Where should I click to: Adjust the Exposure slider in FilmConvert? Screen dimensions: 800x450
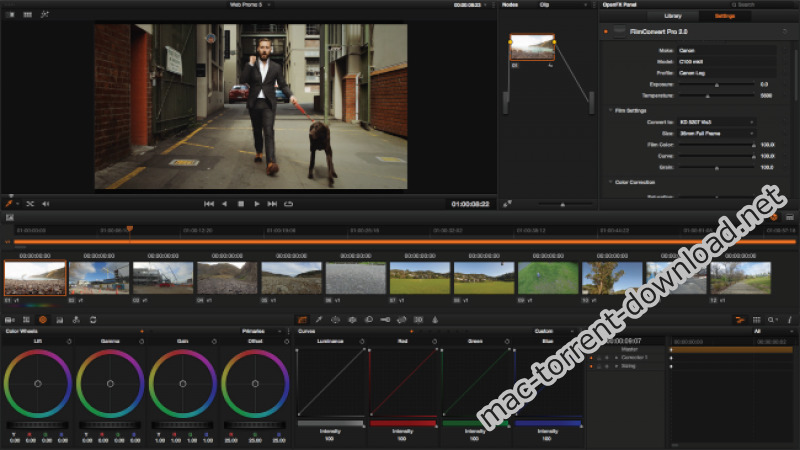(716, 85)
